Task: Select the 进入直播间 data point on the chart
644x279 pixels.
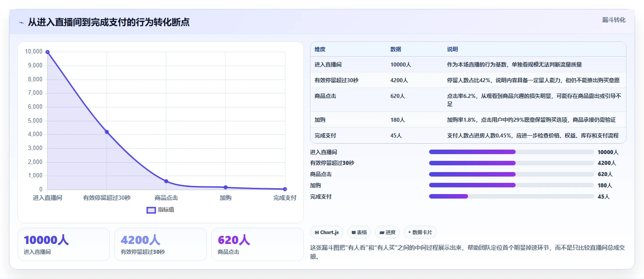Action: click(48, 52)
